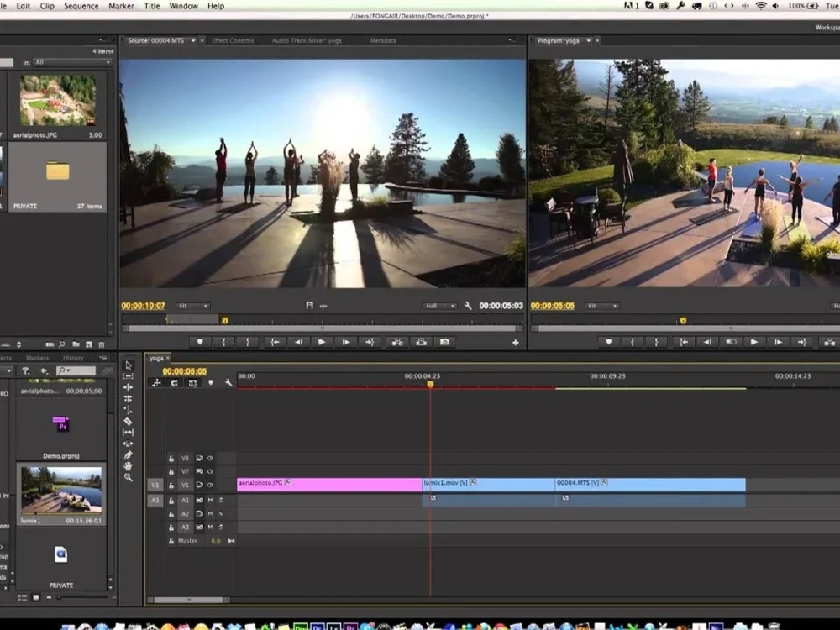
Task: Click the Overwrite edit button in Source monitor
Action: tap(421, 342)
